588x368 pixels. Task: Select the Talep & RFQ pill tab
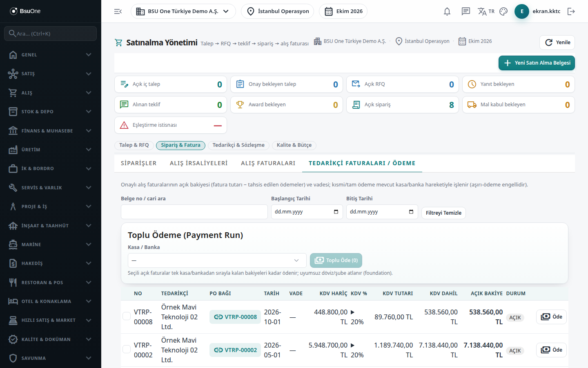click(x=134, y=145)
